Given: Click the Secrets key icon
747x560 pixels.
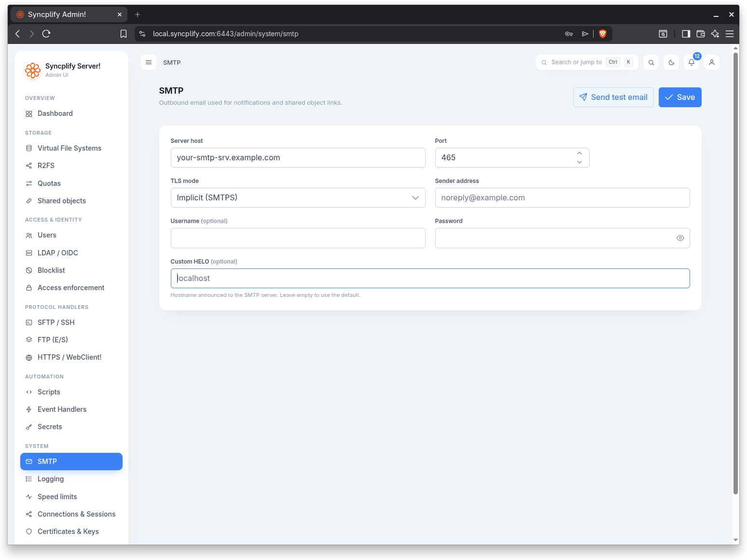Looking at the screenshot, I should pyautogui.click(x=29, y=427).
